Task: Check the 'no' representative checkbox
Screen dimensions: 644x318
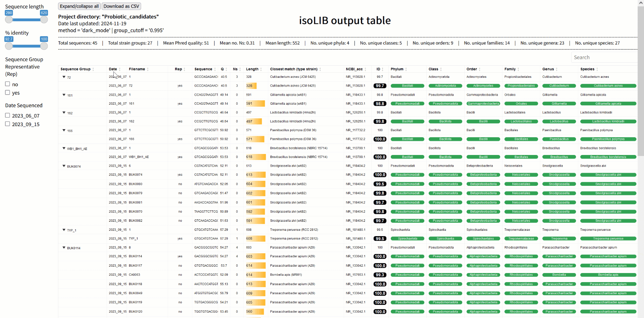Action: tap(7, 84)
